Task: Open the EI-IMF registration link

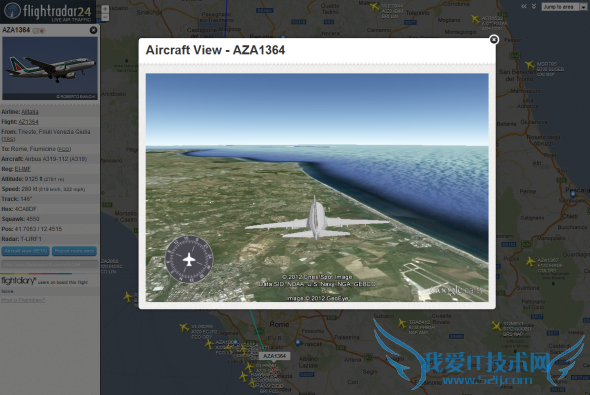Action: (23, 169)
